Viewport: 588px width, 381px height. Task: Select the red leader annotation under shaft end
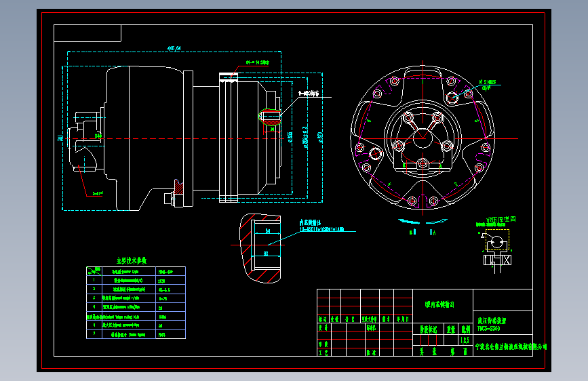click(x=98, y=193)
